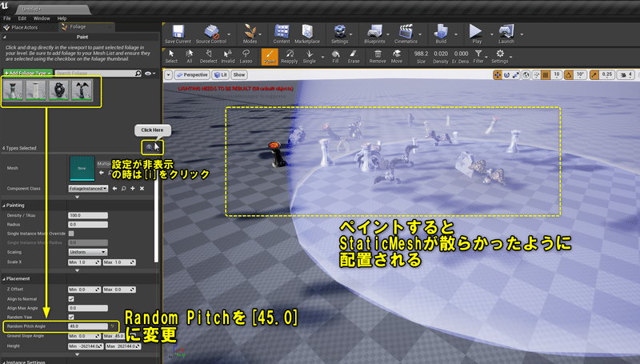Toggle rotation snapping in viewport toolbar
The width and height of the screenshot is (640, 364).
pos(569,74)
